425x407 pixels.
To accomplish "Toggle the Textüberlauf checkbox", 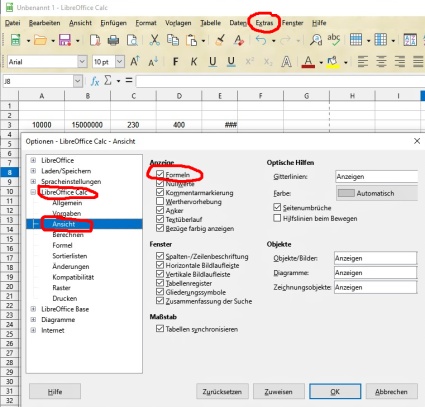I will pyautogui.click(x=160, y=219).
